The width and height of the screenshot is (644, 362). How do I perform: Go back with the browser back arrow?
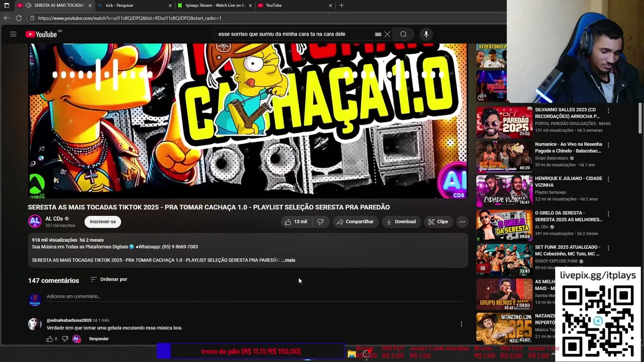pos(7,18)
